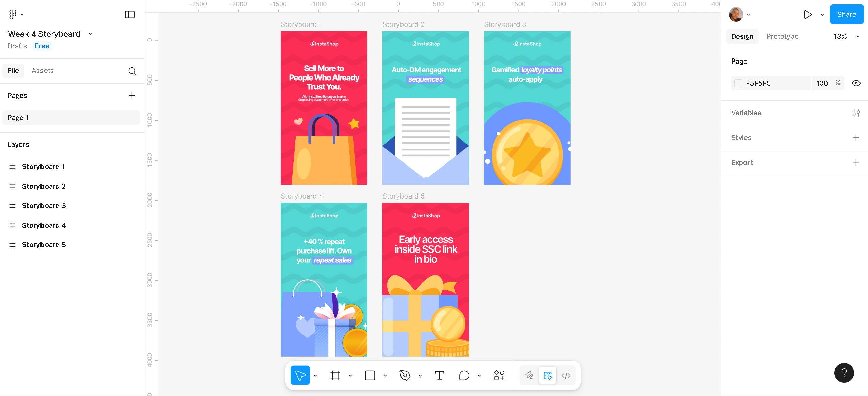Open variables settings icon
The width and height of the screenshot is (868, 396).
pos(856,113)
